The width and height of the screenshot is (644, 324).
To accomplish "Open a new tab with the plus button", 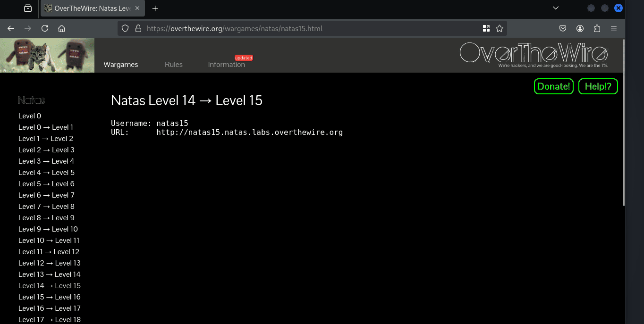I will 155,8.
